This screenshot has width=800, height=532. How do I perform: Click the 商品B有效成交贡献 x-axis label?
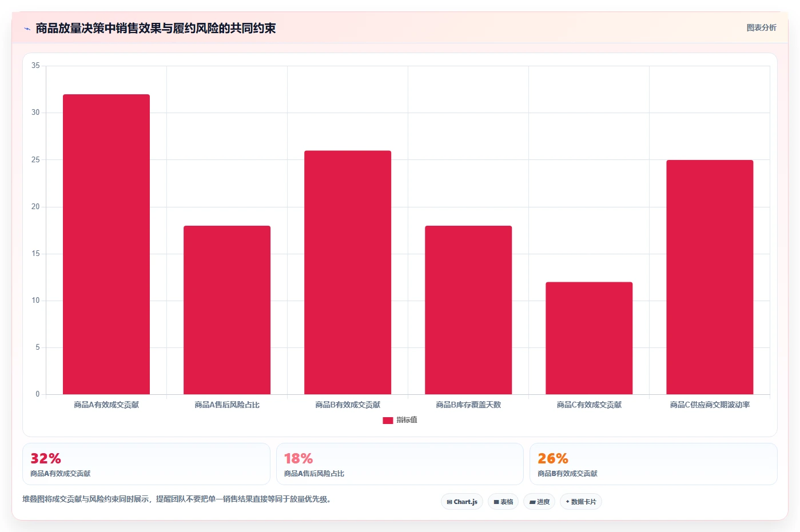(x=348, y=405)
